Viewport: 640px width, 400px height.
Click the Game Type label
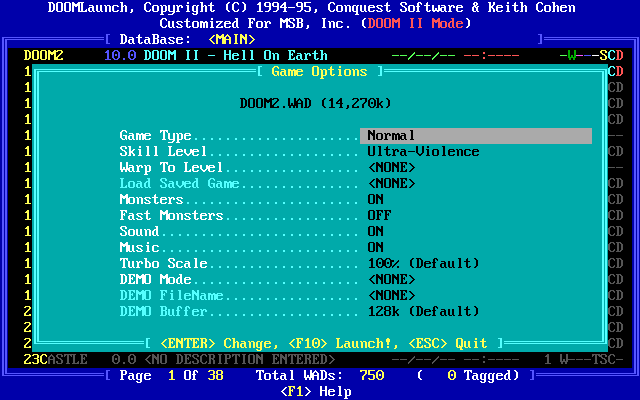tap(156, 136)
